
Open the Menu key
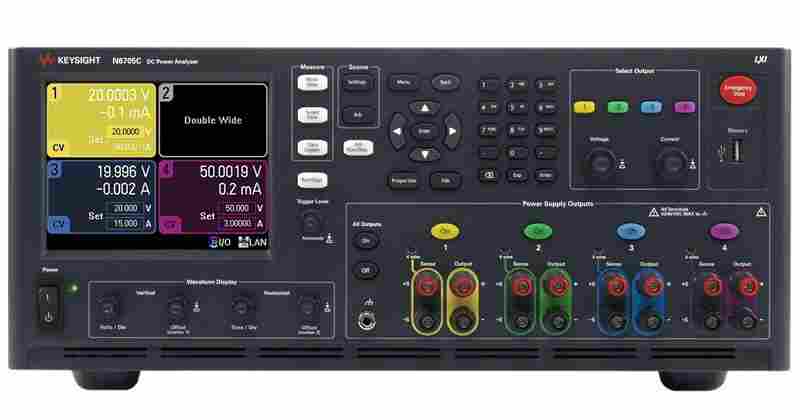[x=403, y=83]
